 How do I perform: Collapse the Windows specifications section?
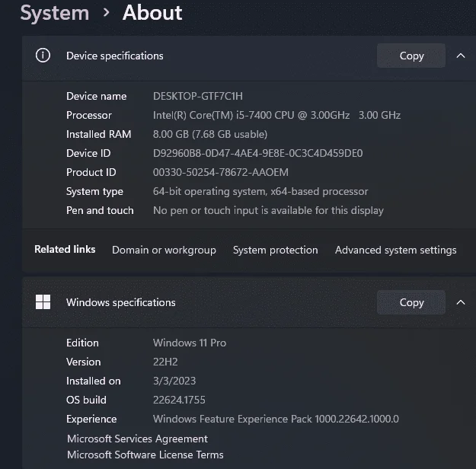(x=461, y=302)
